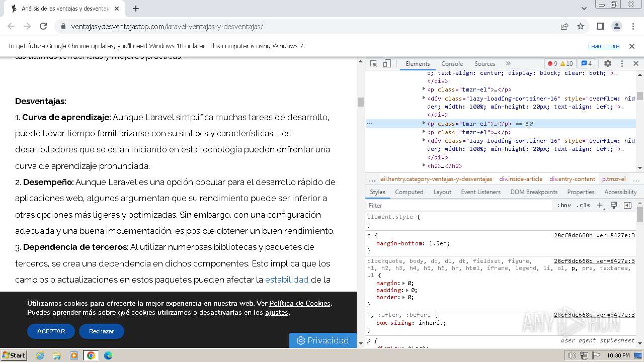Reload the current page

click(x=43, y=26)
